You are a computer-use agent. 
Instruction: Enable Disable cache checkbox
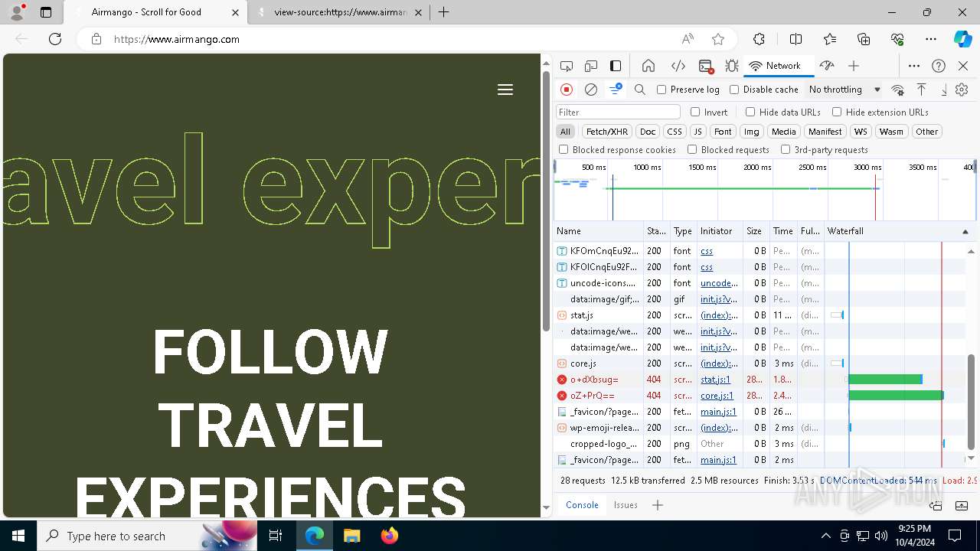point(734,90)
